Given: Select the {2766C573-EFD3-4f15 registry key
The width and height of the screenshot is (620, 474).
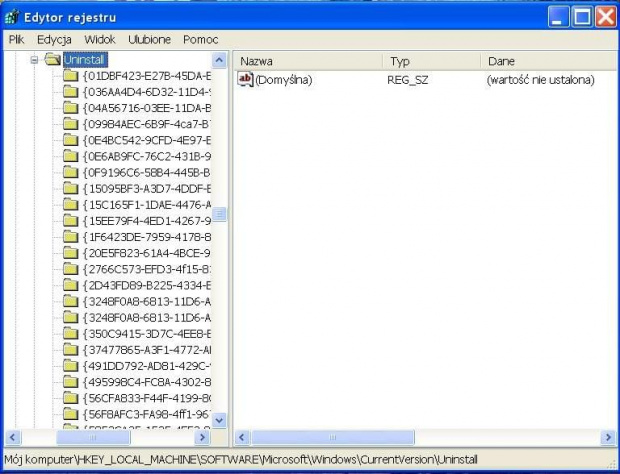Looking at the screenshot, I should [146, 269].
